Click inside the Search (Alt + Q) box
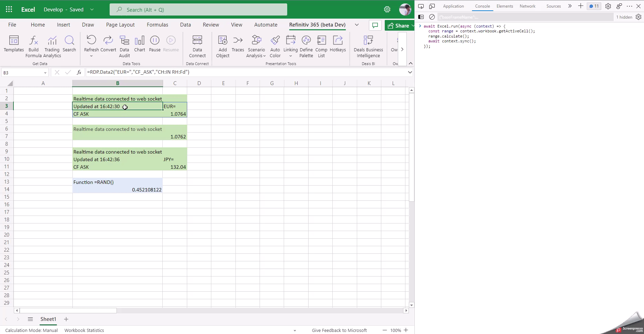This screenshot has width=644, height=334. coord(198,9)
